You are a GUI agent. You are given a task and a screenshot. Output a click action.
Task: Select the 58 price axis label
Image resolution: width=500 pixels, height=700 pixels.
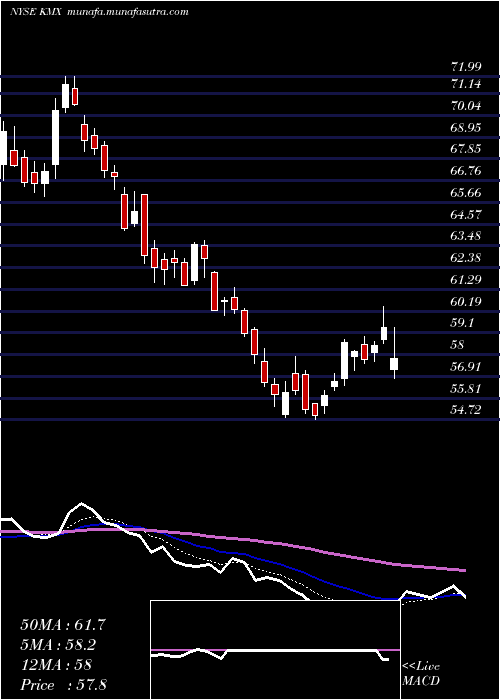(x=458, y=345)
